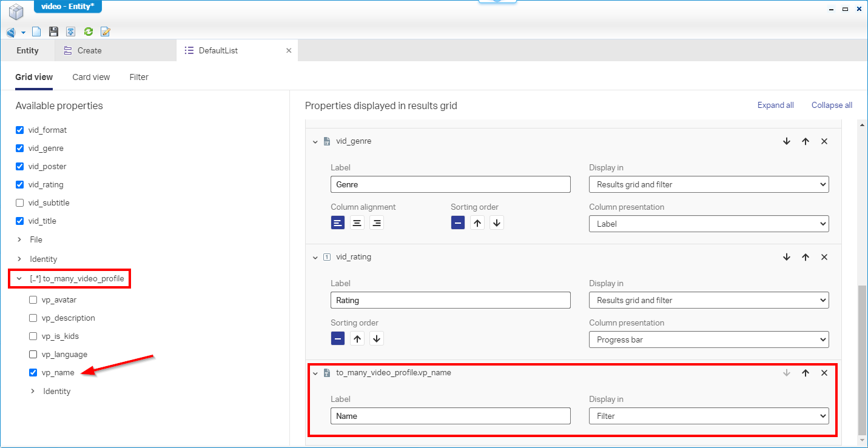Move vid_genre property down with arrow
The image size is (868, 448).
(787, 141)
